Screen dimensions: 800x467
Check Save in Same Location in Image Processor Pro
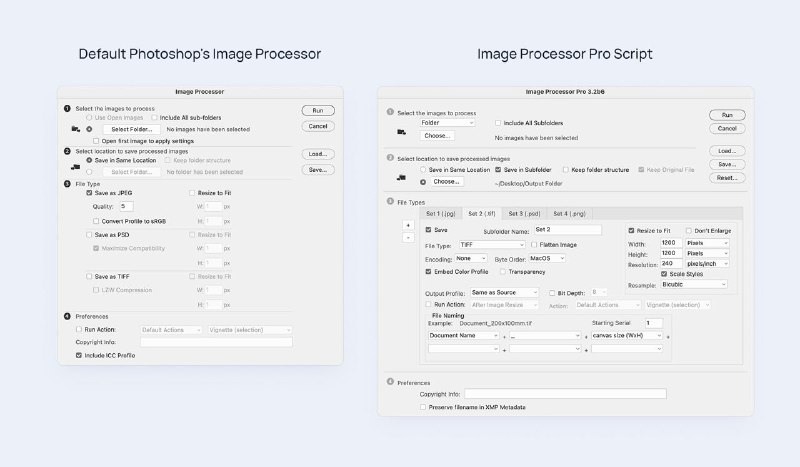tap(423, 169)
